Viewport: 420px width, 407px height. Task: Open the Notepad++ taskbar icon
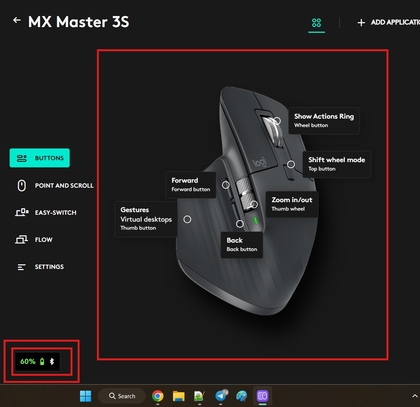coord(199,396)
